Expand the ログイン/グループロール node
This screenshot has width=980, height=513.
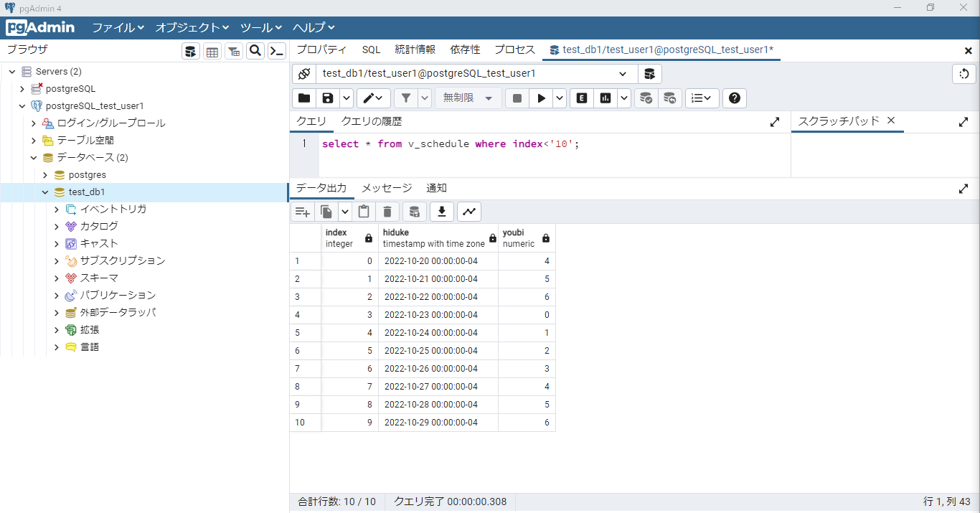(x=33, y=123)
